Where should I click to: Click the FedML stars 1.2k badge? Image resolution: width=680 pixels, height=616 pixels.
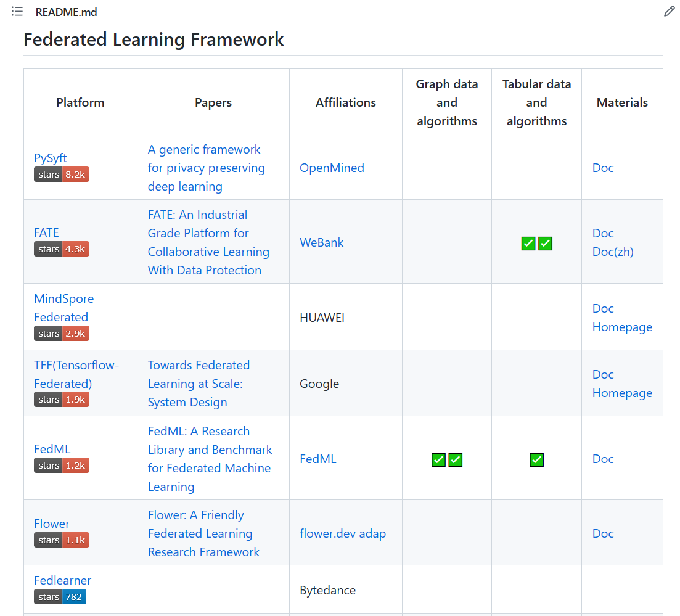tap(62, 466)
